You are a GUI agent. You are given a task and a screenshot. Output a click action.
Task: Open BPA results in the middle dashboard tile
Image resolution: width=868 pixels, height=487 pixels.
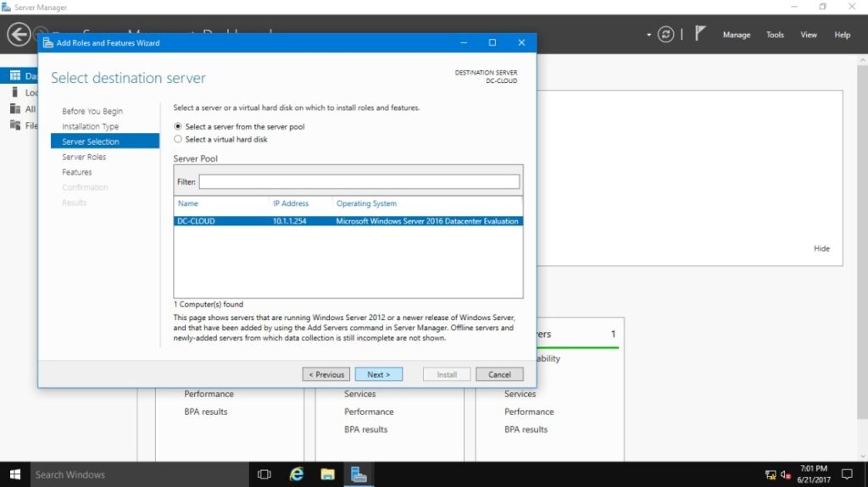click(x=365, y=429)
